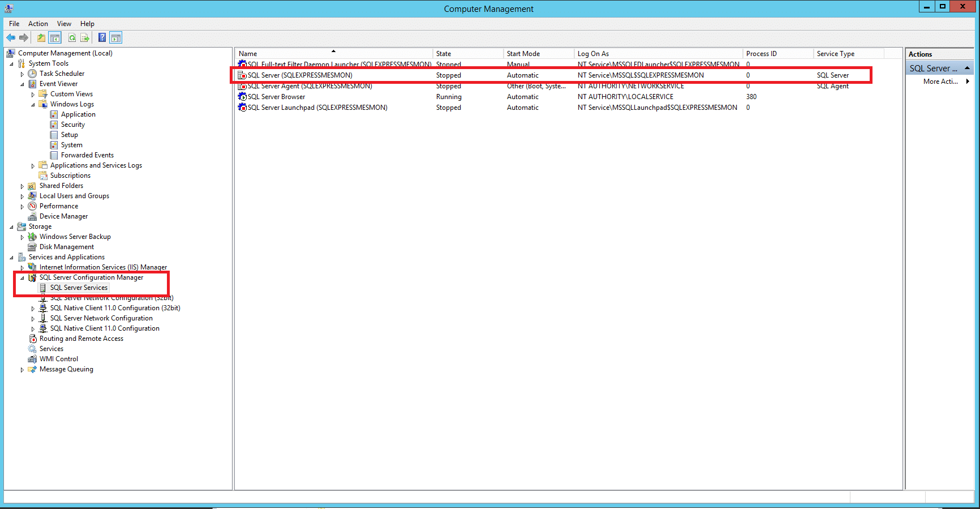
Task: Click Task Scheduler clock icon
Action: tap(33, 74)
